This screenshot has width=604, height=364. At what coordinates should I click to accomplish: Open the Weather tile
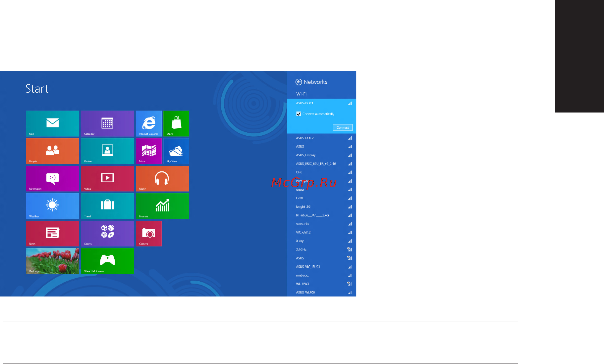52,206
